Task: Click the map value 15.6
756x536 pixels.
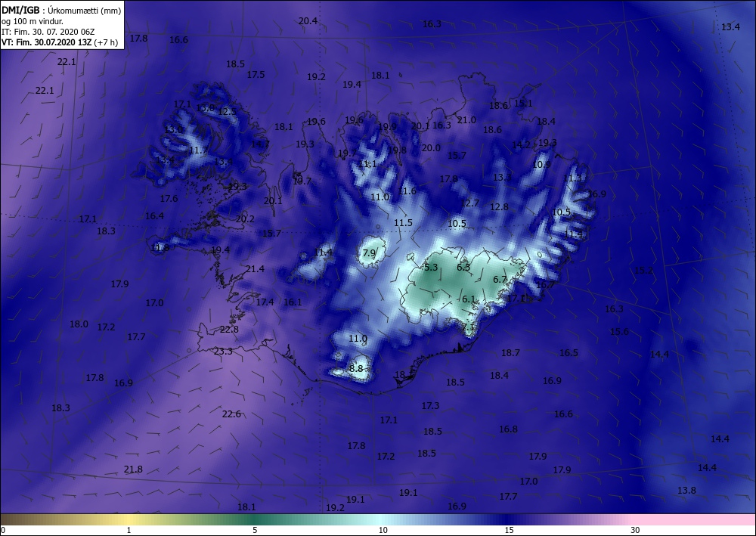Action: click(619, 332)
